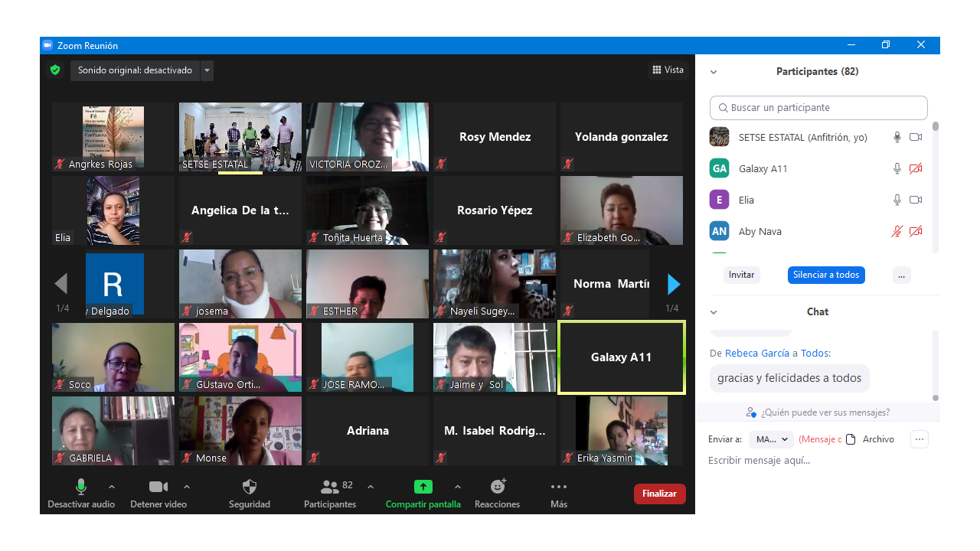Click muted mic icon on Rosario Yépez tile
This screenshot has height=551, width=980.
pyautogui.click(x=441, y=237)
